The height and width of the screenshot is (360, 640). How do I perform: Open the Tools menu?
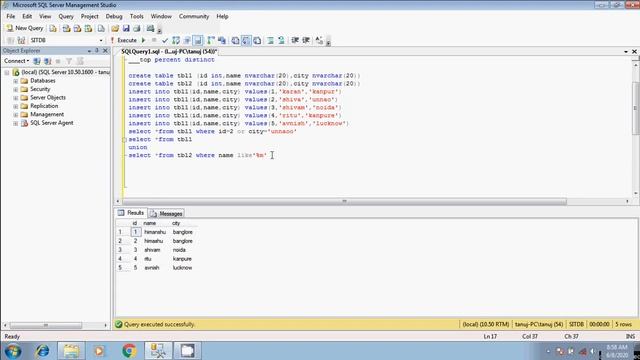137,16
